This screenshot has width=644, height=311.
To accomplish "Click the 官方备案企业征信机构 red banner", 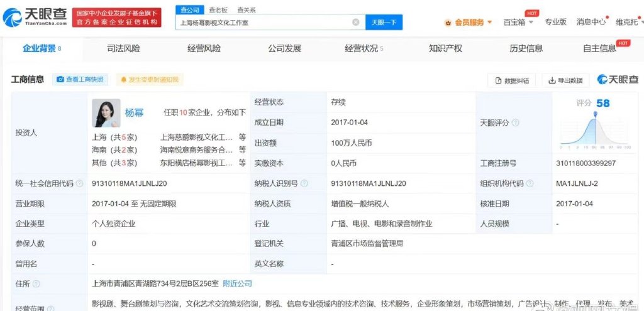I will (x=117, y=17).
